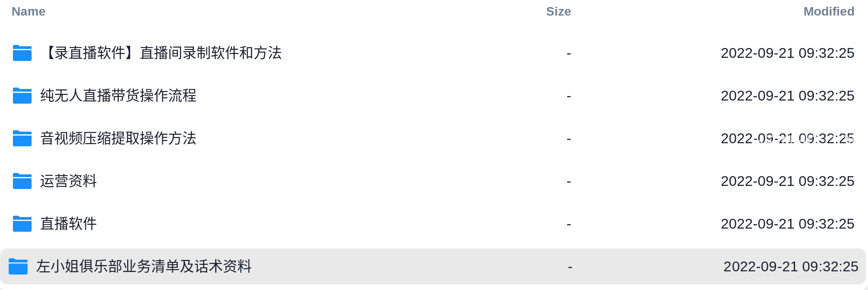The width and height of the screenshot is (868, 290).
Task: Click folder icon beside 运营资料
Action: point(22,181)
